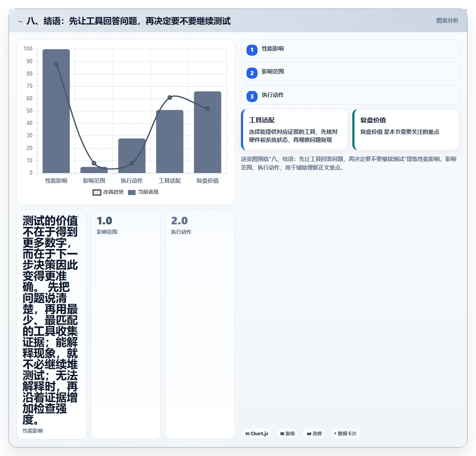The width and height of the screenshot is (476, 456).
Task: Open the 执行动作 list row
Action: (350, 95)
